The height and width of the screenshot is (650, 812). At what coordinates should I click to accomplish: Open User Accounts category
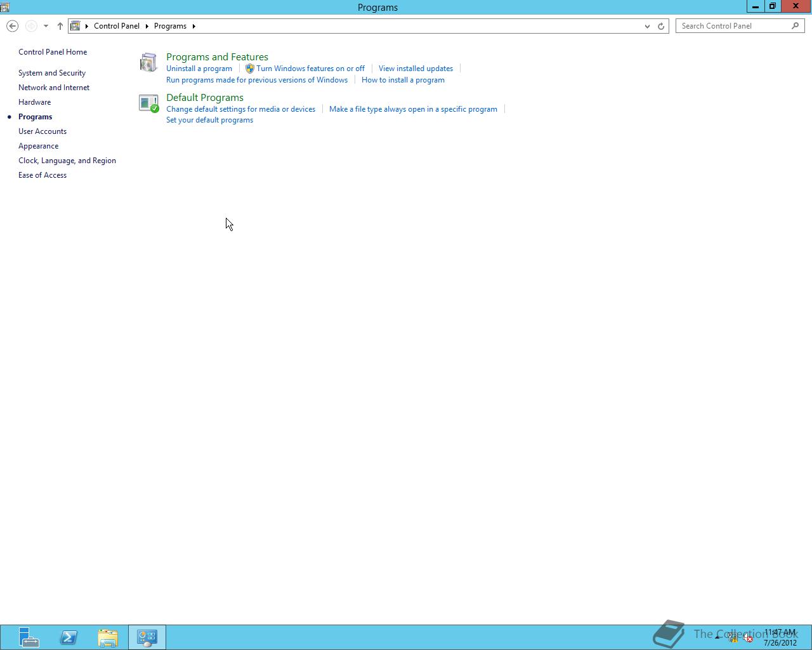43,131
